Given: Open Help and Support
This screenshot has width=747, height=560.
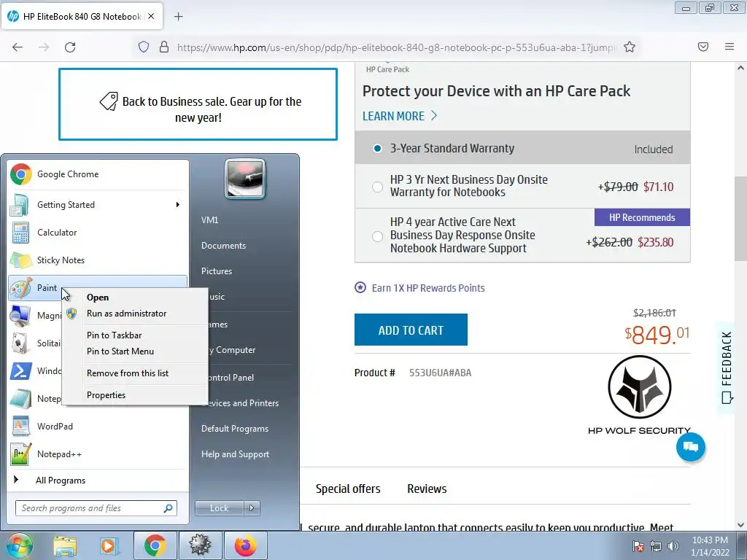Looking at the screenshot, I should point(236,454).
